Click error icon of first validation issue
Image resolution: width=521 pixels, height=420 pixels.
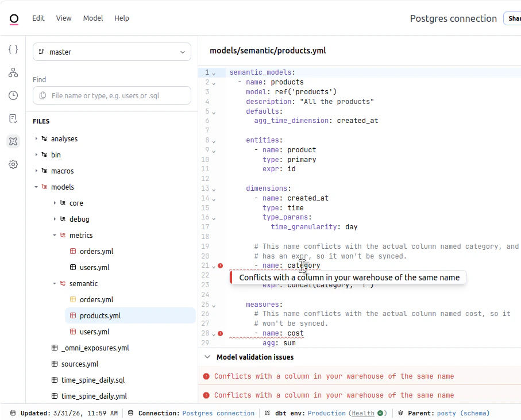tap(206, 376)
